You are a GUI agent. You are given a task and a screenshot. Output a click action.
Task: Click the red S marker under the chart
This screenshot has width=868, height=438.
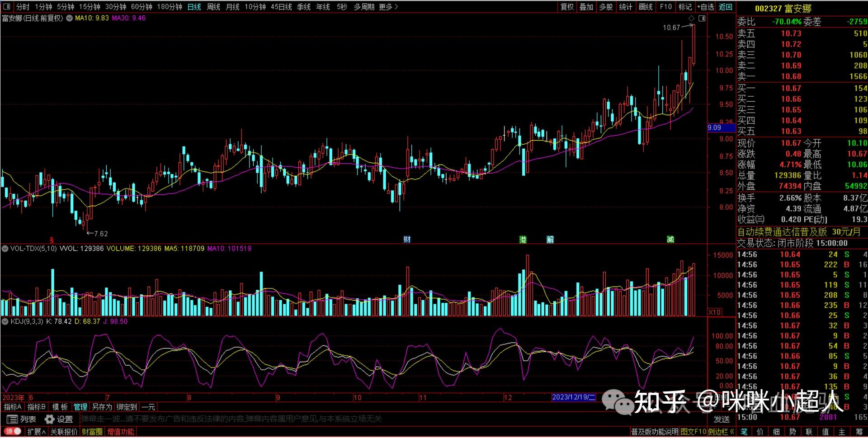pyautogui.click(x=52, y=240)
